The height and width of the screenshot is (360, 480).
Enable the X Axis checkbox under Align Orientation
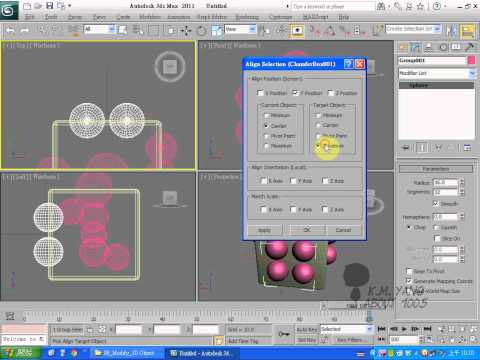[263, 181]
